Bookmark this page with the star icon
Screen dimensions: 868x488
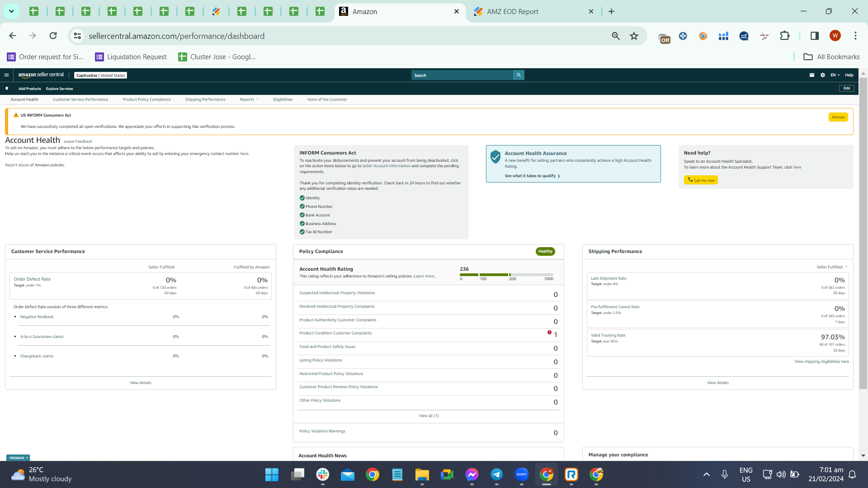pos(634,36)
